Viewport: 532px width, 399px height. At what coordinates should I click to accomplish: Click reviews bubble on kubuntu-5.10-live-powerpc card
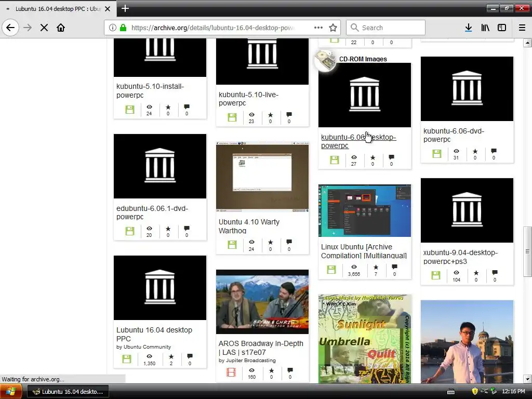(289, 115)
